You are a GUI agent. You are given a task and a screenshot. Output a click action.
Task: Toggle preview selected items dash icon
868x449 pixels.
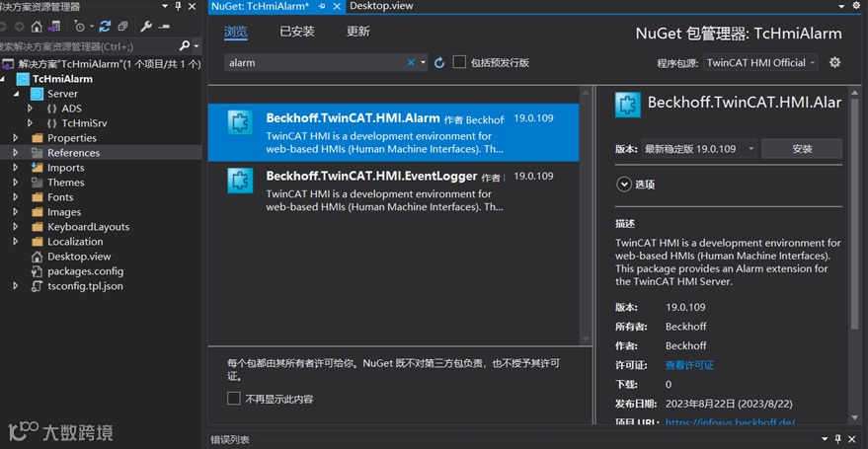pos(164,26)
